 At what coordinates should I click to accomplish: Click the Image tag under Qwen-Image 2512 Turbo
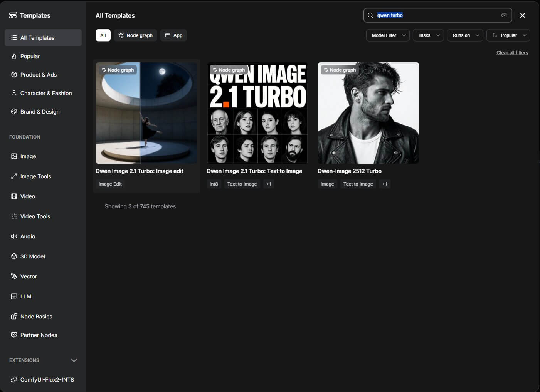[x=327, y=184]
